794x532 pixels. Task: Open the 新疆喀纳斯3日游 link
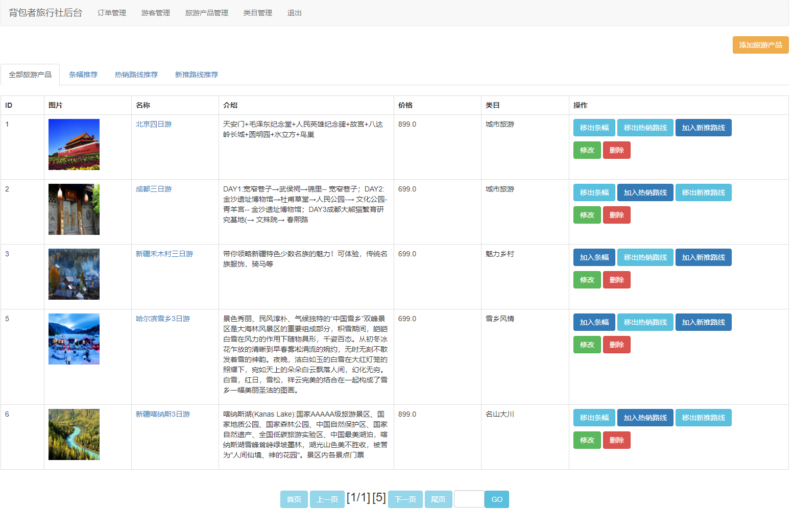(x=163, y=414)
